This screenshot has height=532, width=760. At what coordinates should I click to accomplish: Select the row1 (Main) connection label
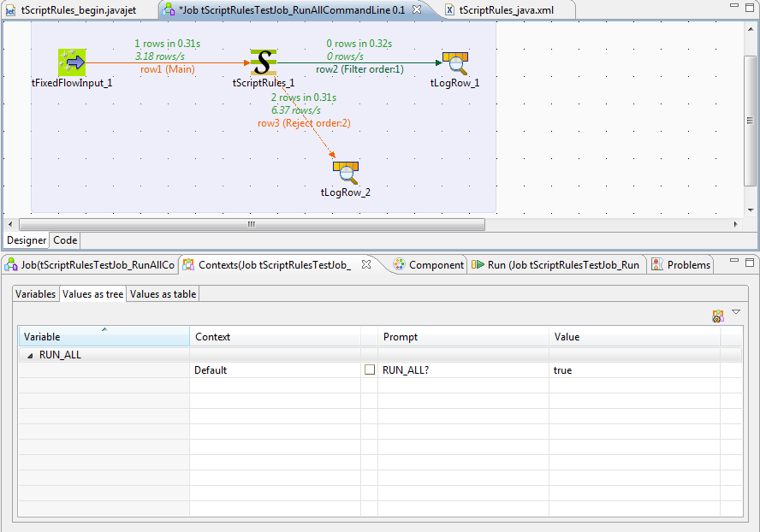[x=168, y=69]
